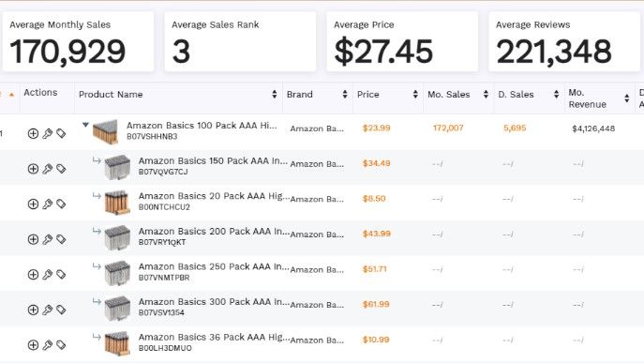This screenshot has height=363, width=644.
Task: Sort by the Brand column arrows
Action: click(345, 95)
